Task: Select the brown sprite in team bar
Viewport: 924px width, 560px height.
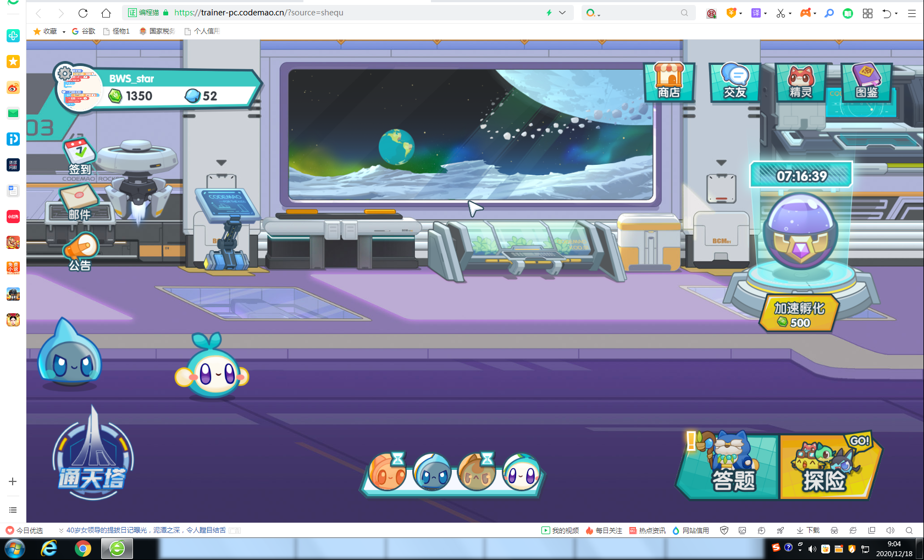Action: click(x=477, y=472)
